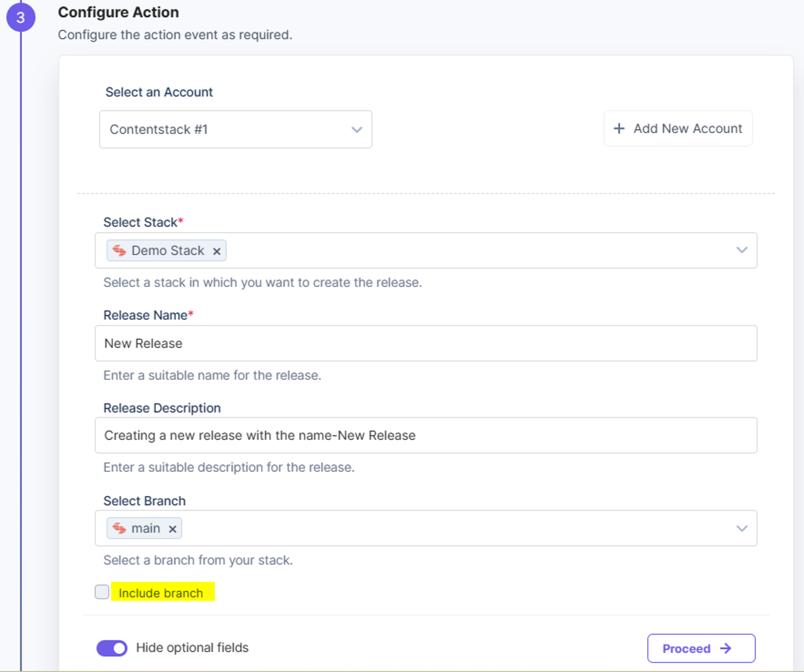This screenshot has height=672, width=804.
Task: Click the plus icon for new account
Action: [619, 128]
